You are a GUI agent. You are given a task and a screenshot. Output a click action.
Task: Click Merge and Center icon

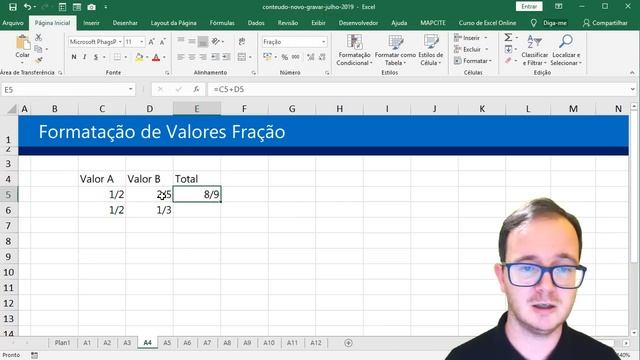pos(242,57)
